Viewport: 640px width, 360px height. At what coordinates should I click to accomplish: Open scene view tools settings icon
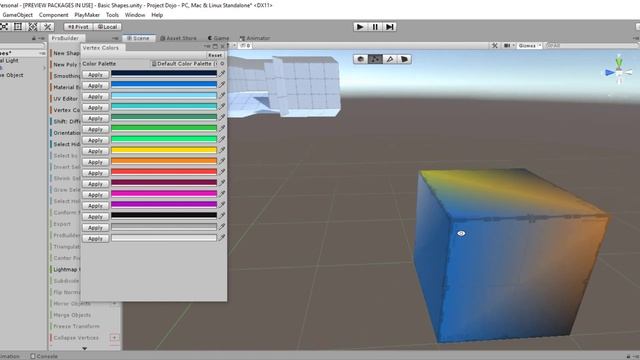495,46
